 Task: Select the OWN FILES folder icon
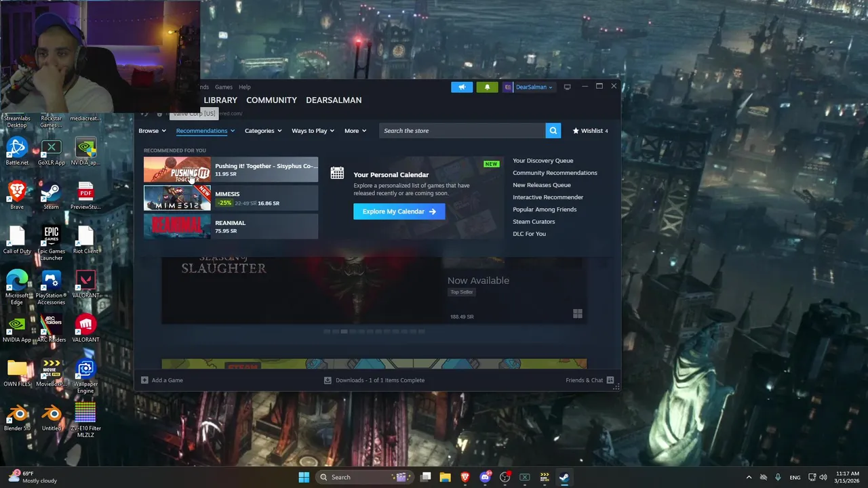coord(17,372)
